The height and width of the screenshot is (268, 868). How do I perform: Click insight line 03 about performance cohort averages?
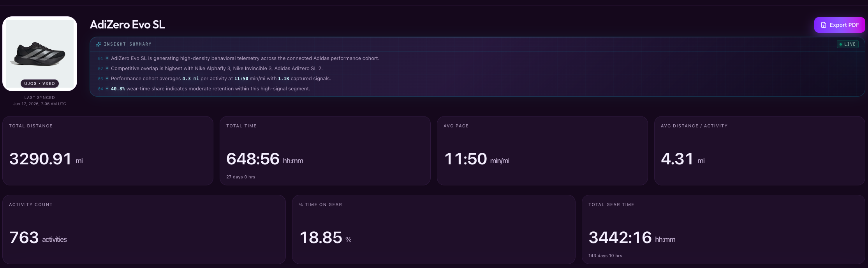pos(221,79)
